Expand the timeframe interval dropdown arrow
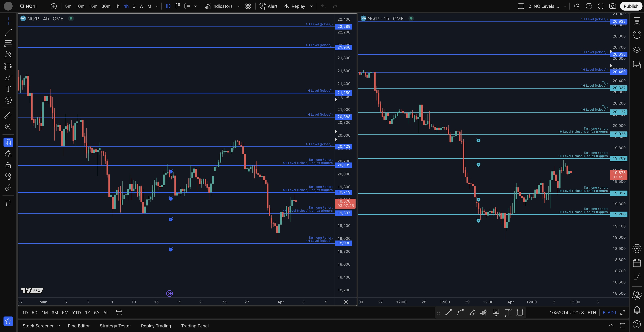The image size is (644, 332). click(157, 6)
